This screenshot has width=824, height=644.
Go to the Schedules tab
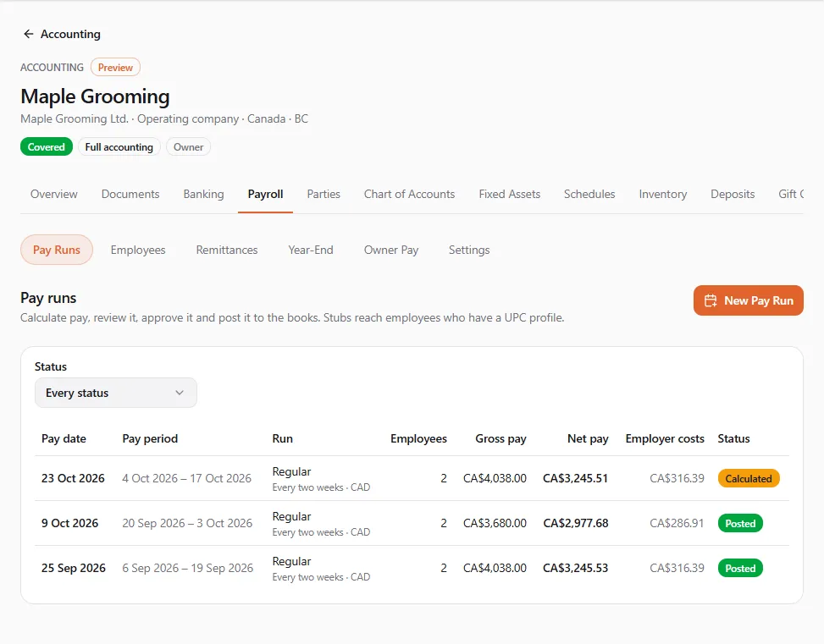tap(589, 194)
